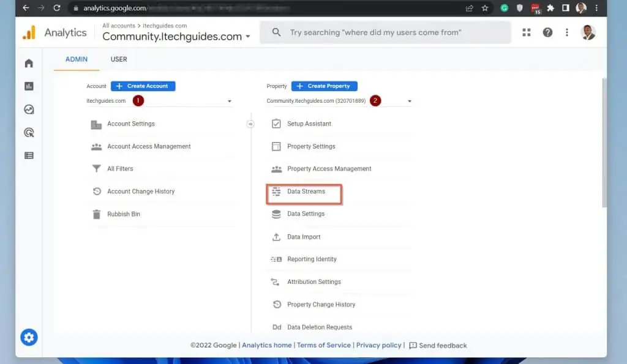Image resolution: width=627 pixels, height=364 pixels.
Task: Open Reports bar chart icon in sidebar
Action: pos(29,86)
